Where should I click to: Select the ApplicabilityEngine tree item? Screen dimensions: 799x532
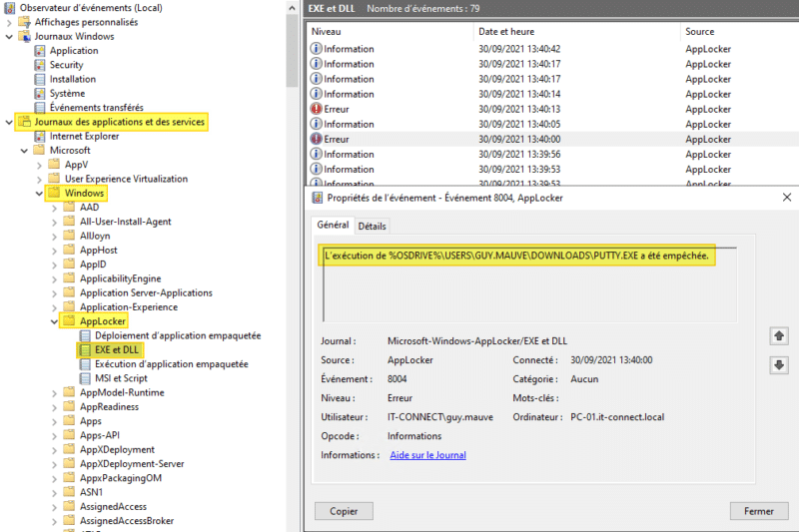(x=120, y=278)
